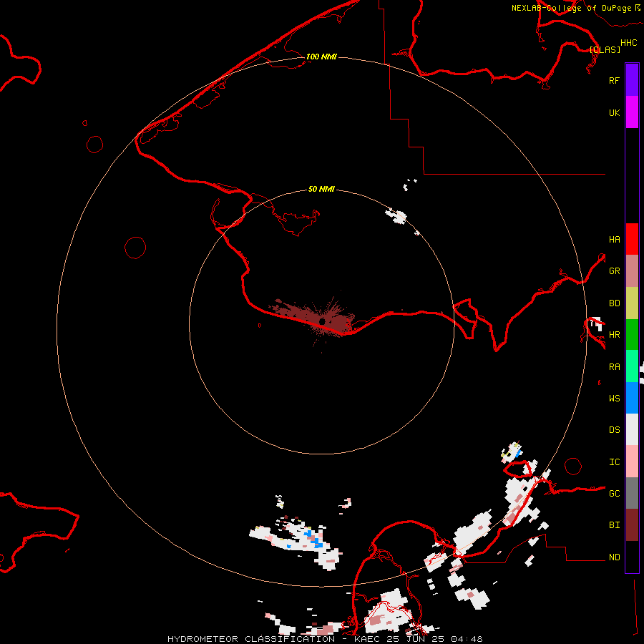
Task: Click the "100 NMI" range ring label
Action: (x=321, y=57)
